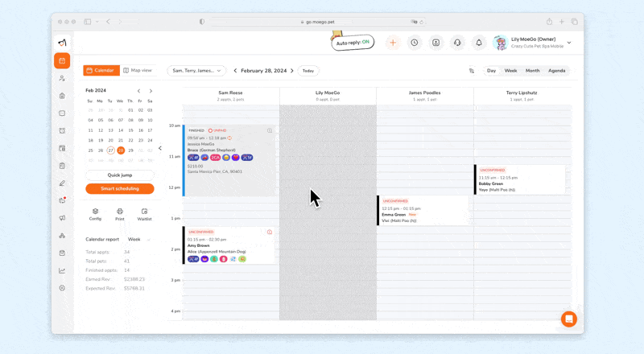Switch to Map view
Screen dimensions: 644x354
tap(138, 70)
